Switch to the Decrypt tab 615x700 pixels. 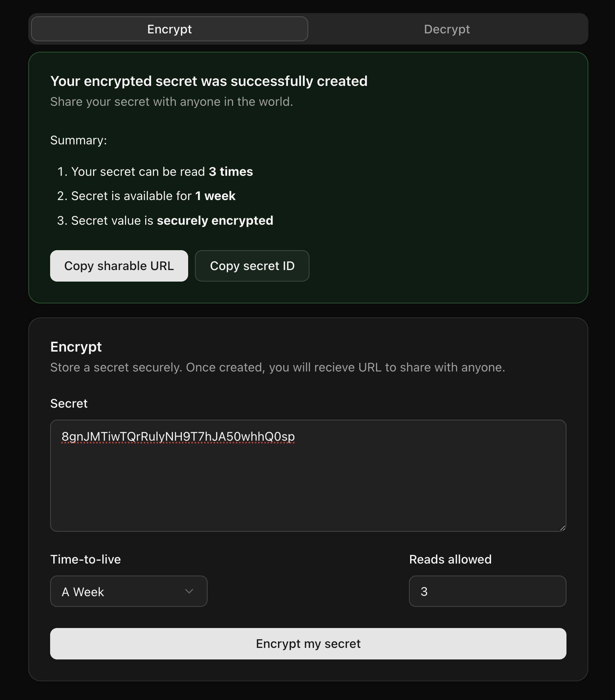click(447, 29)
